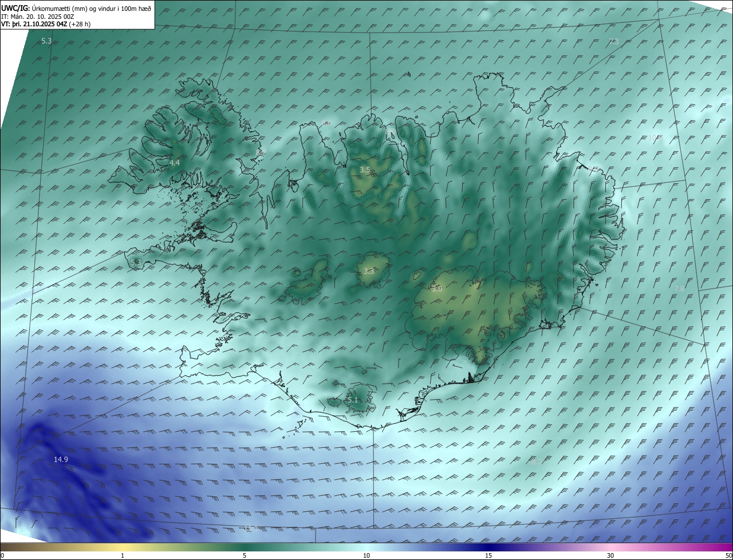This screenshot has width=733, height=560.
Task: Click the IT: Mán. 20. 10. 2025 00Z line
Action: (39, 16)
